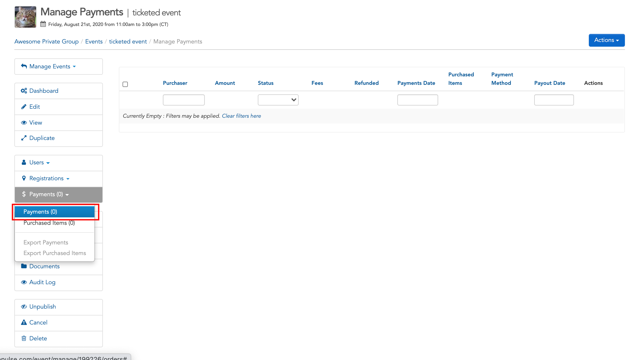644x360 pixels.
Task: Click Delete in the sidebar
Action: coord(59,339)
